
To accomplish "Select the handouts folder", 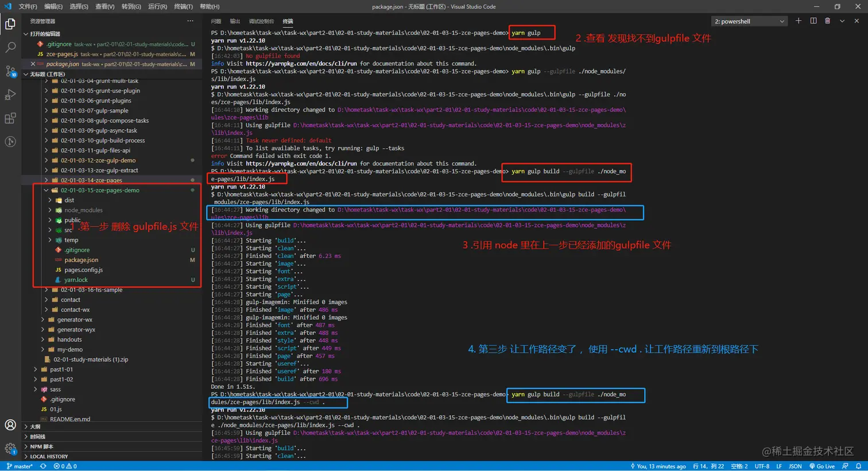I will pos(69,339).
